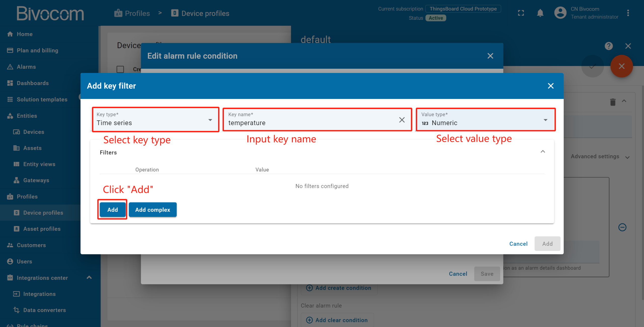Tick the device profiles table checkbox
This screenshot has width=644, height=327.
coord(120,69)
